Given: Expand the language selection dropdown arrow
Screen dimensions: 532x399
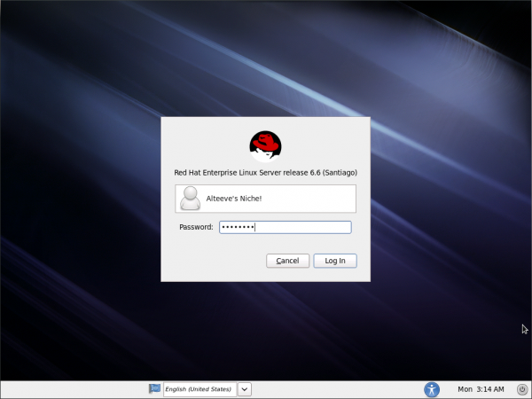Looking at the screenshot, I should (245, 388).
